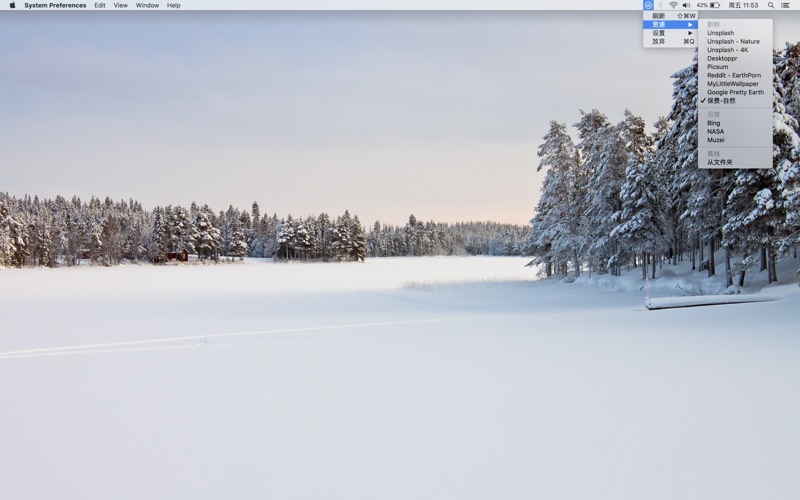The image size is (800, 500).
Task: Open the Notification Center list icon
Action: click(x=786, y=5)
